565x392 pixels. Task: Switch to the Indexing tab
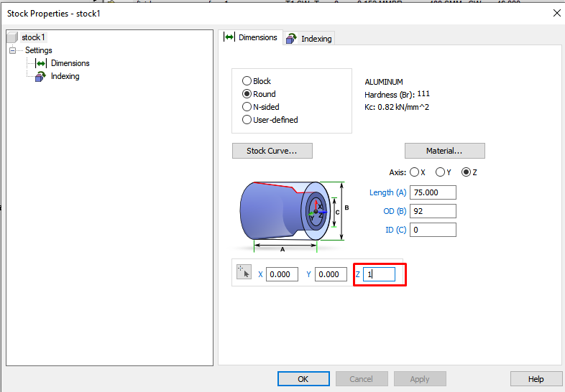(309, 39)
